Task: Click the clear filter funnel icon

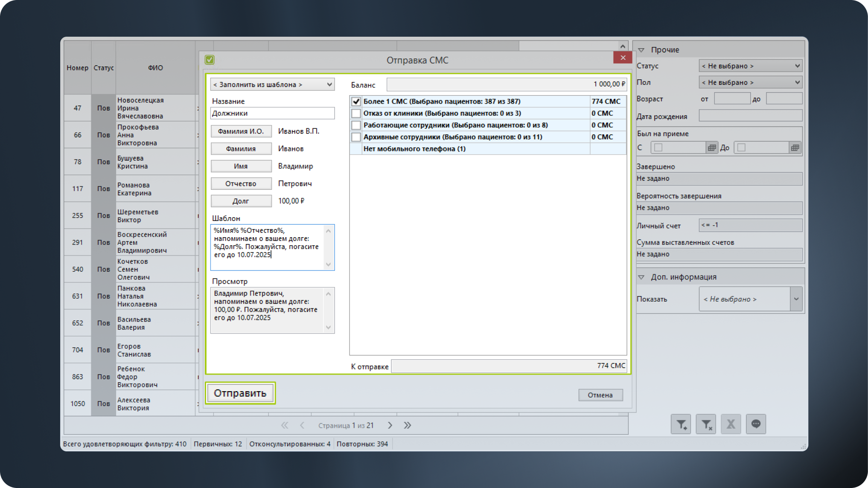Action: (706, 424)
